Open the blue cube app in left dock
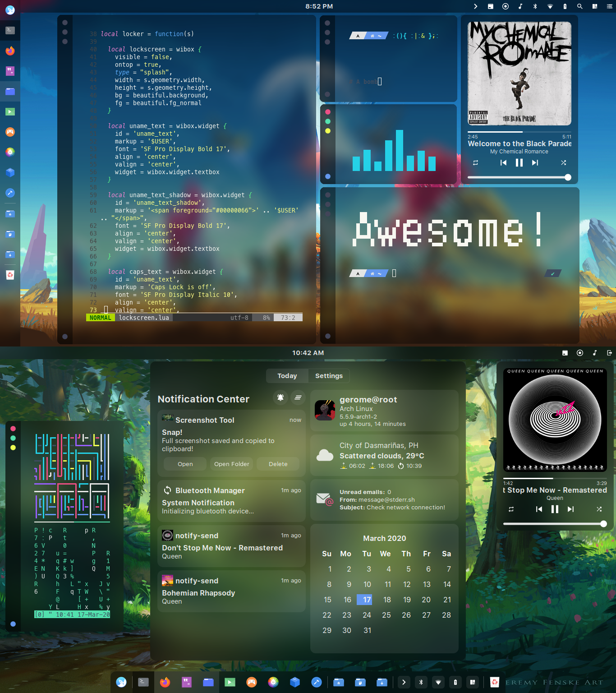The height and width of the screenshot is (693, 616). click(10, 172)
